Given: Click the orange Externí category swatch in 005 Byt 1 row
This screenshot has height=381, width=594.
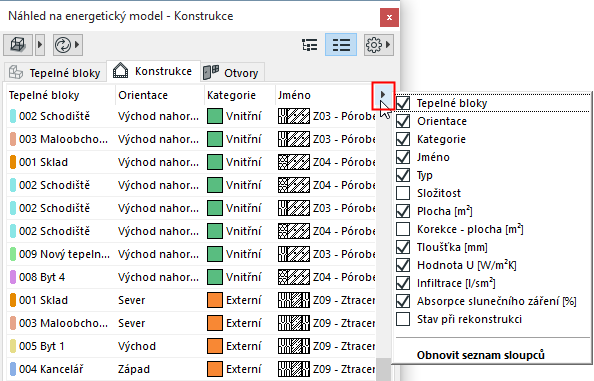Looking at the screenshot, I should [215, 346].
